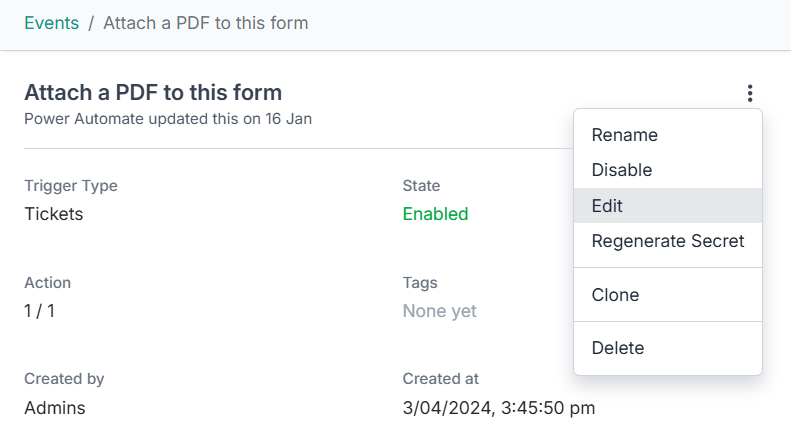Click the Admins creator value
This screenshot has height=438, width=791.
coord(54,408)
